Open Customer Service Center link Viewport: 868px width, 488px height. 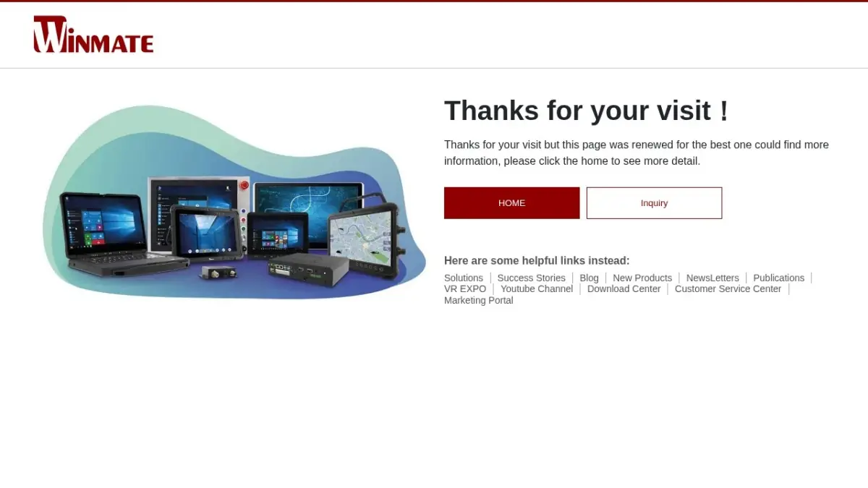point(728,288)
